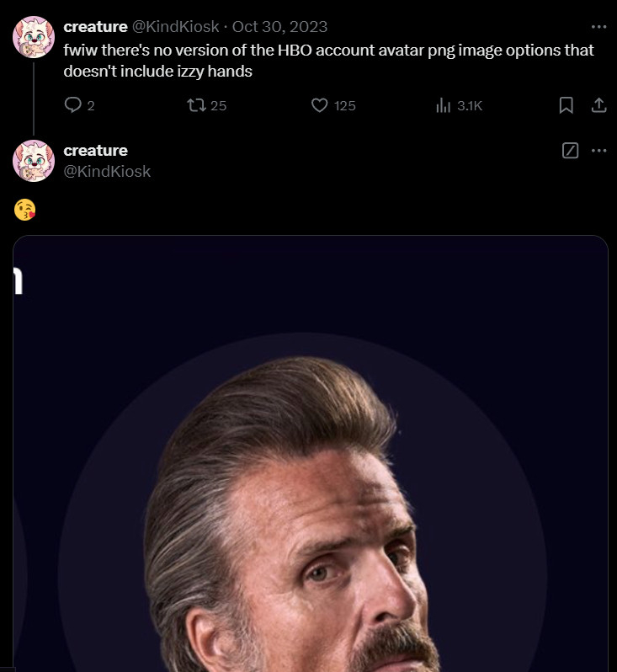Click the @KindKiosk handle beside the date
The height and width of the screenshot is (672, 617).
click(176, 27)
